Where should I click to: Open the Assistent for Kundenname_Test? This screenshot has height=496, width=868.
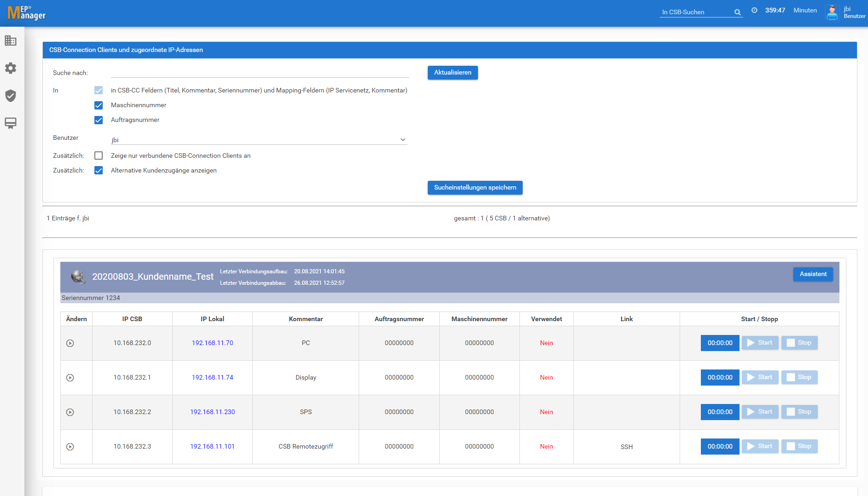(x=813, y=274)
